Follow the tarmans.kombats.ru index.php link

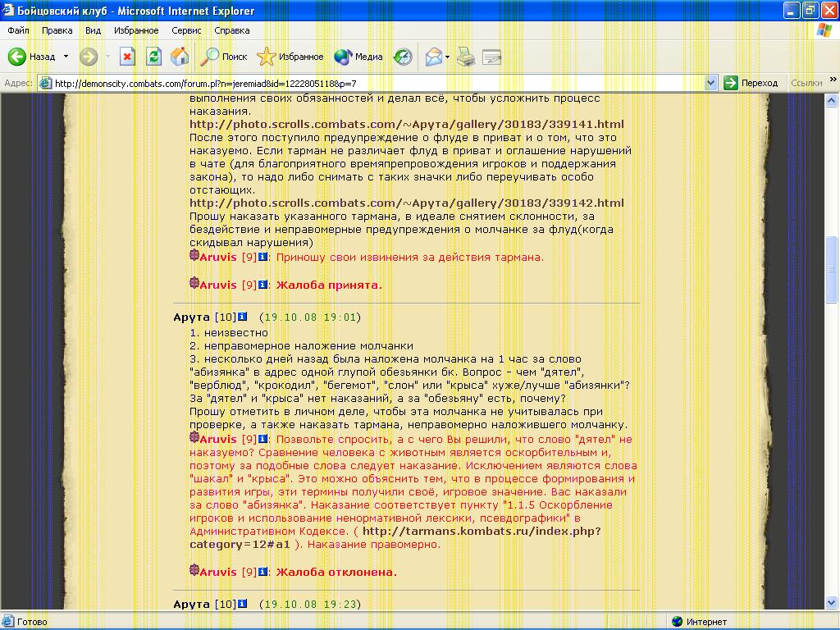pyautogui.click(x=481, y=531)
